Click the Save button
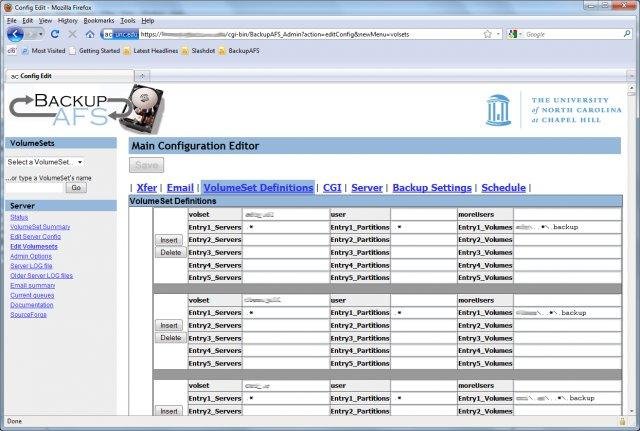This screenshot has height=431, width=640. click(147, 165)
